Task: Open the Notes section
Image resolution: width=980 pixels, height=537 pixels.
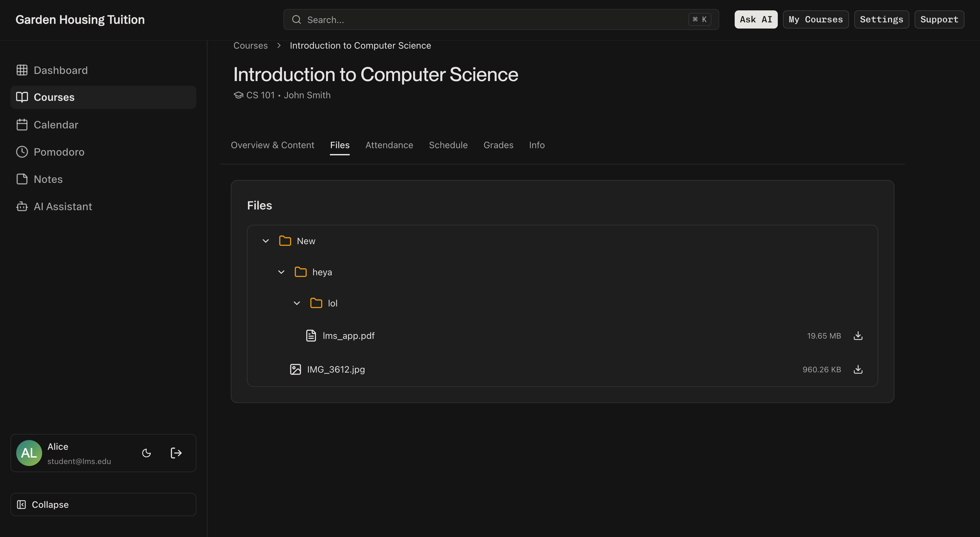Action: (48, 179)
